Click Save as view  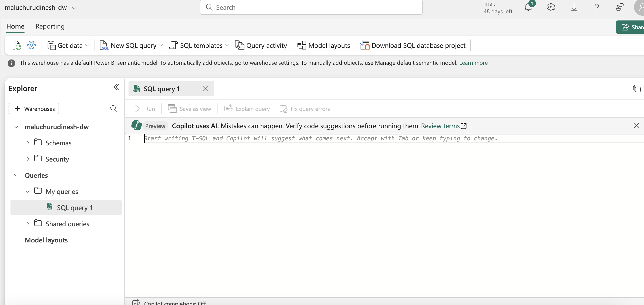click(189, 109)
